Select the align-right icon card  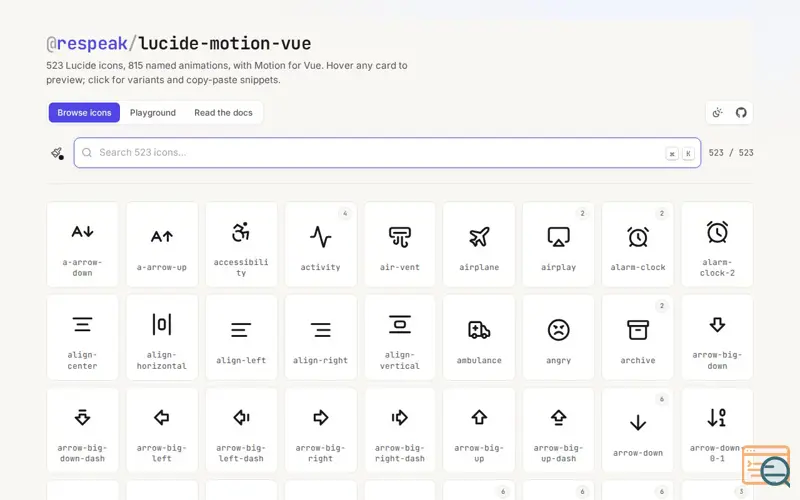click(320, 337)
